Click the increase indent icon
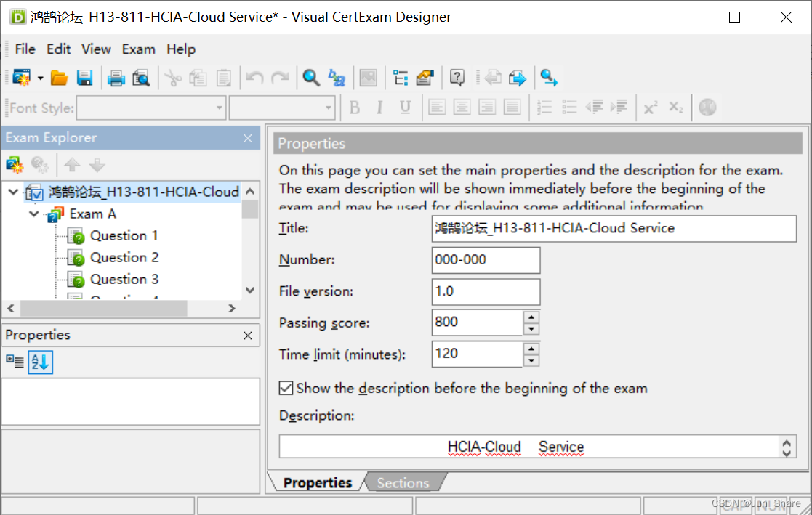812x515 pixels. [x=619, y=108]
